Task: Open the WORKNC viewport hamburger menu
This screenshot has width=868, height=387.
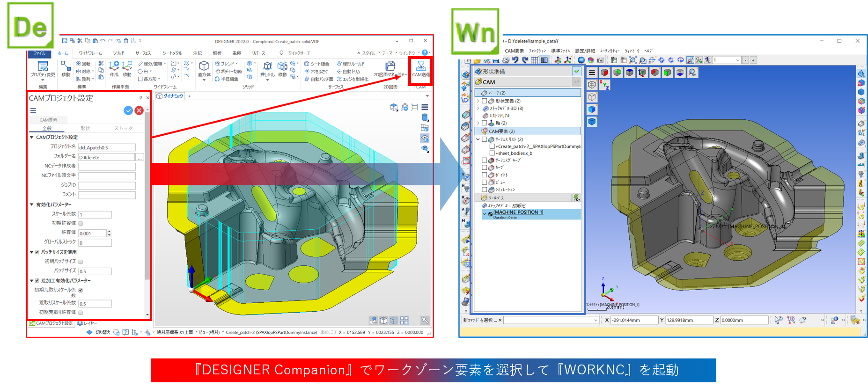Action: pos(592,73)
